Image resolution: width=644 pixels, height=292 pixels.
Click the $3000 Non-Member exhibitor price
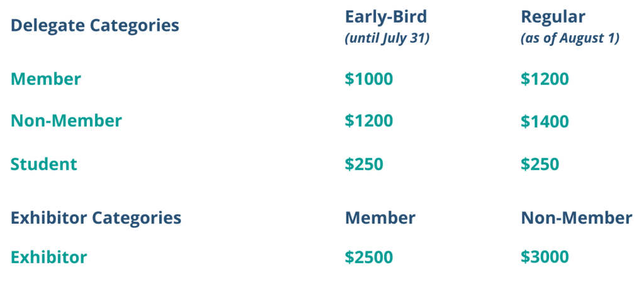pos(545,257)
